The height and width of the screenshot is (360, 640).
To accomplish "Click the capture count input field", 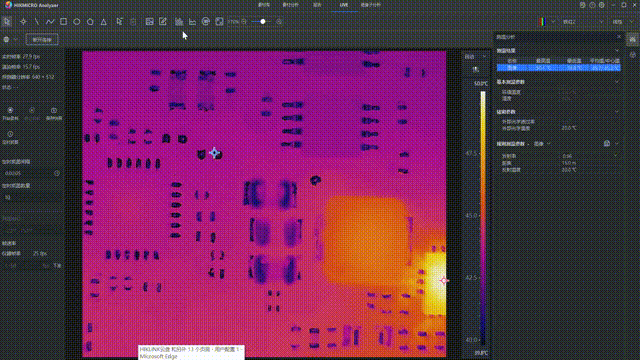I will (31, 197).
